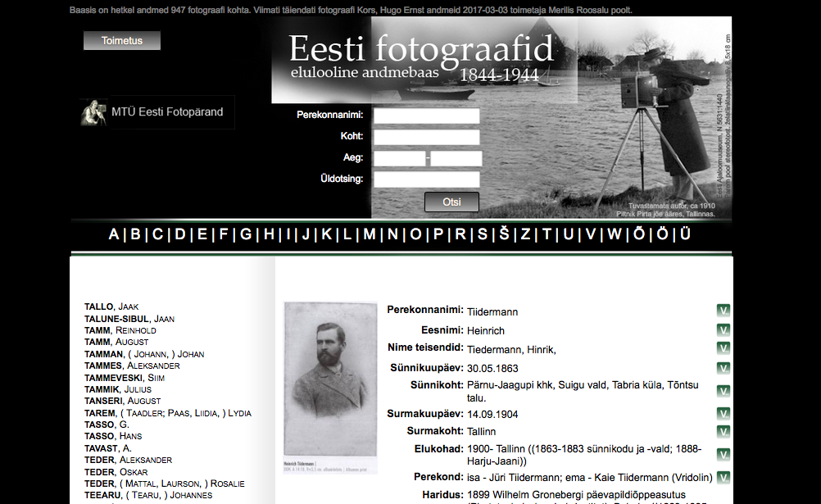Select letter N in alphabet index

[392, 234]
